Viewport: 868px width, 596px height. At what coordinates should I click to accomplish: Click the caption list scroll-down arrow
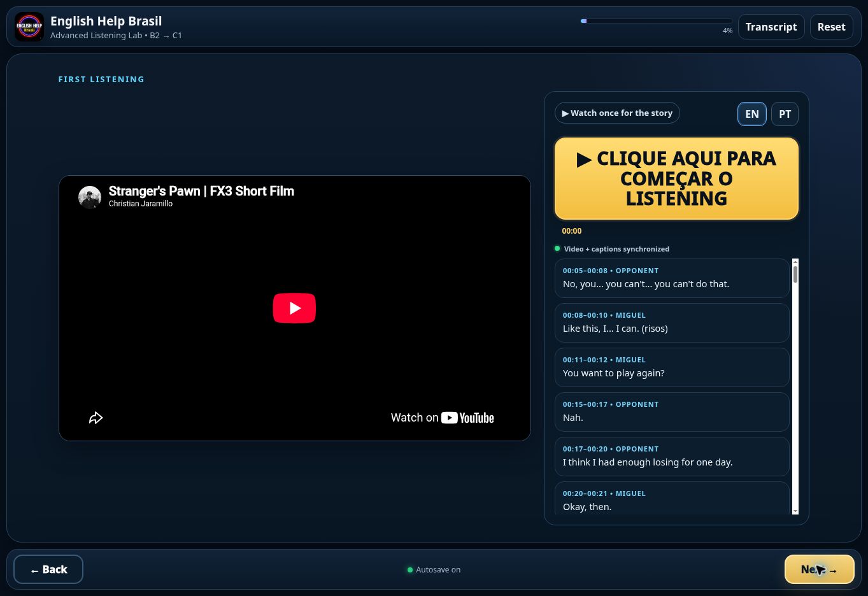point(795,511)
